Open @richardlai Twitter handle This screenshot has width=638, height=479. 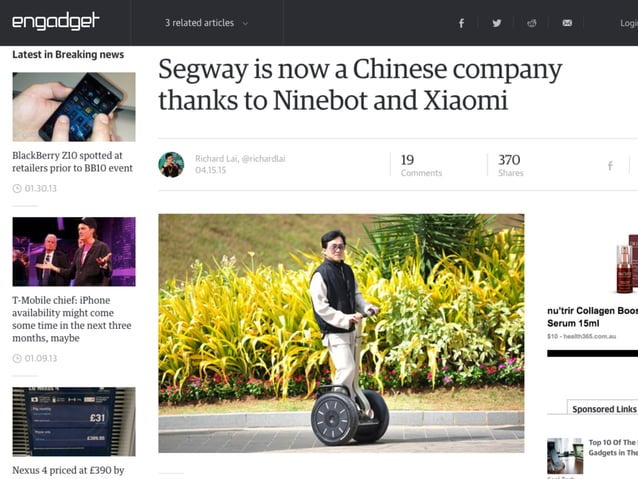(x=263, y=159)
